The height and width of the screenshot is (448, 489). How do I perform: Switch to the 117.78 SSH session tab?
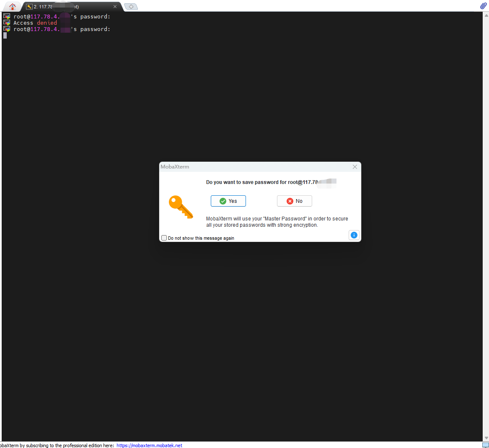tap(72, 7)
